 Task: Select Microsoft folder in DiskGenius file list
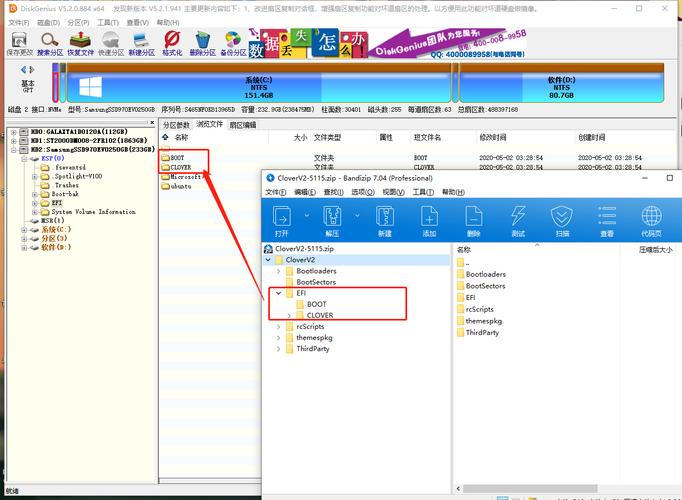coord(181,177)
